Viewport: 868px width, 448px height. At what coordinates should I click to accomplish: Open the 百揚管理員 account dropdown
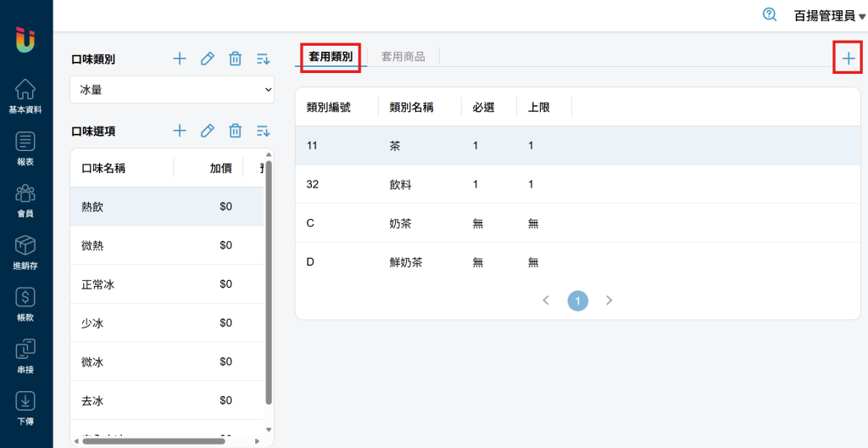click(829, 15)
